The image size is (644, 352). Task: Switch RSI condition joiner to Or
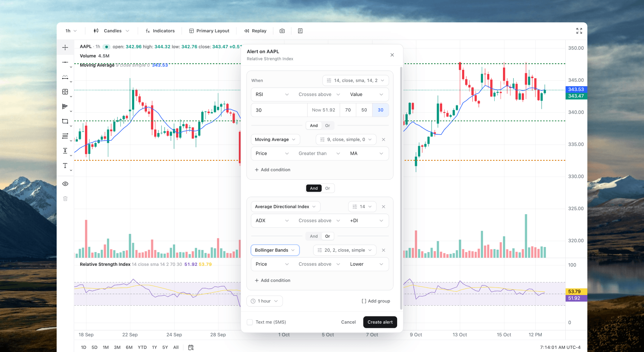click(327, 126)
